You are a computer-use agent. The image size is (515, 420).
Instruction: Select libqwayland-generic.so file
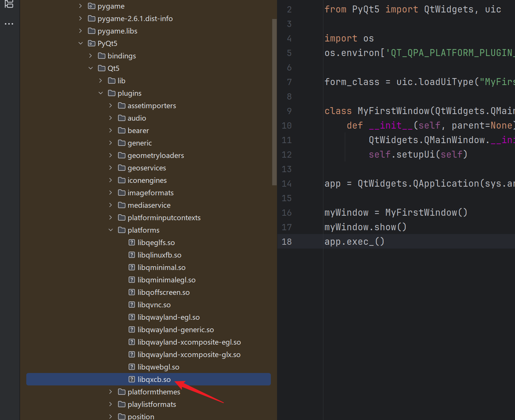coord(176,329)
